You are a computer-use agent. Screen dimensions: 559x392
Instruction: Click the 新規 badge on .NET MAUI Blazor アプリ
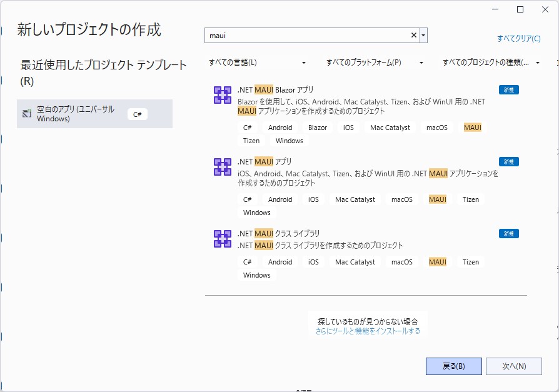[508, 89]
